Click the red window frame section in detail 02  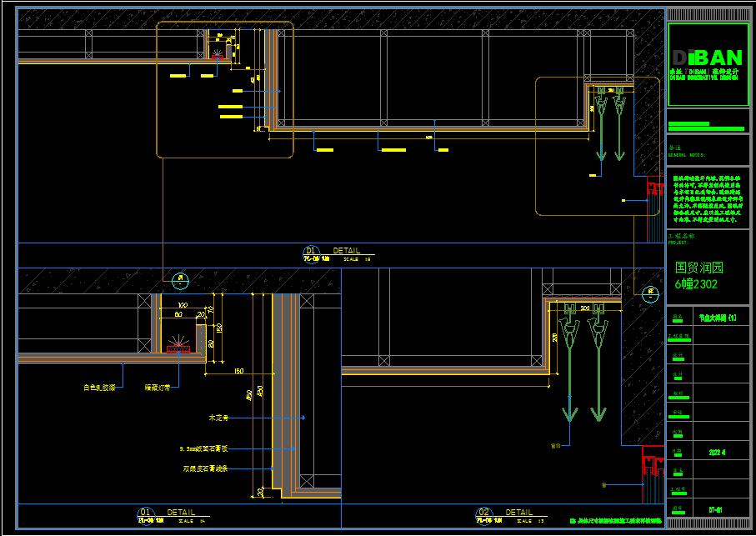(x=653, y=475)
